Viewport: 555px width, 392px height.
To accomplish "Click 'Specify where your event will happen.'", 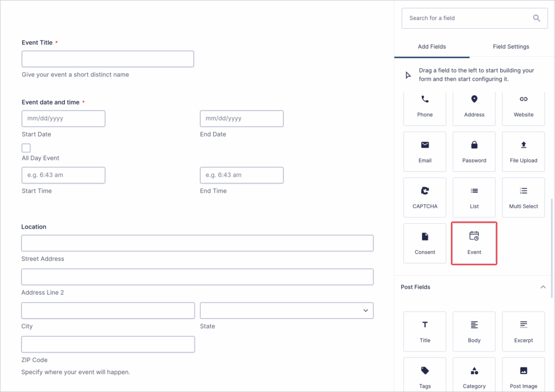I will [x=75, y=372].
